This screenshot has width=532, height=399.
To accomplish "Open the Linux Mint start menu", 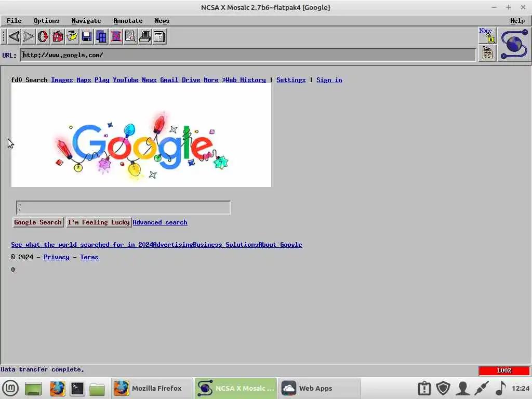I will [x=11, y=388].
